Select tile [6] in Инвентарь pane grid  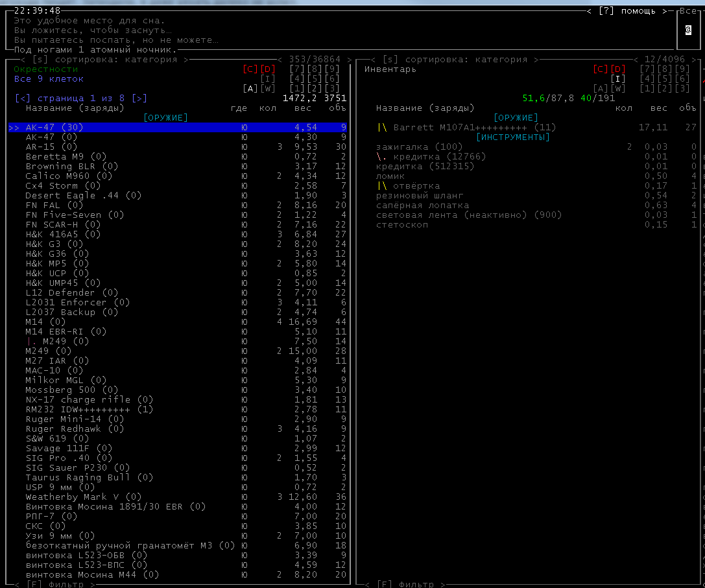click(682, 78)
